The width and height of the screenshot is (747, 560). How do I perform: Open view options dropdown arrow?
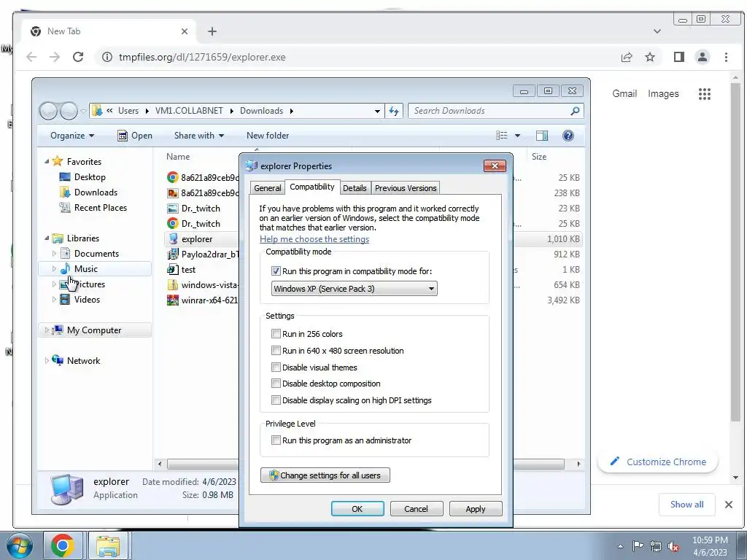[x=517, y=136]
